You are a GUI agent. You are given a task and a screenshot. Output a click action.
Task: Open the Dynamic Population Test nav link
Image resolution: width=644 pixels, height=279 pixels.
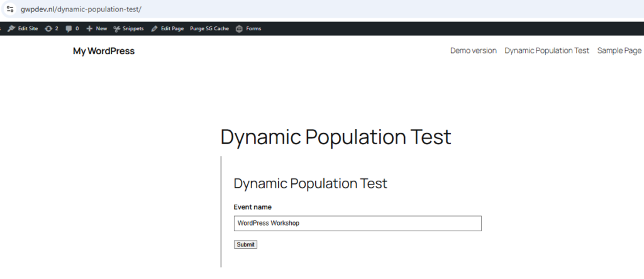pos(547,50)
